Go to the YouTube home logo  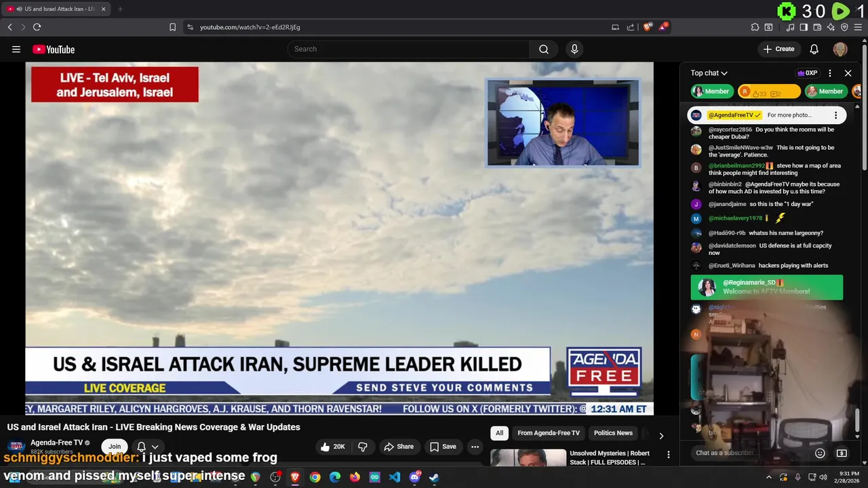54,49
